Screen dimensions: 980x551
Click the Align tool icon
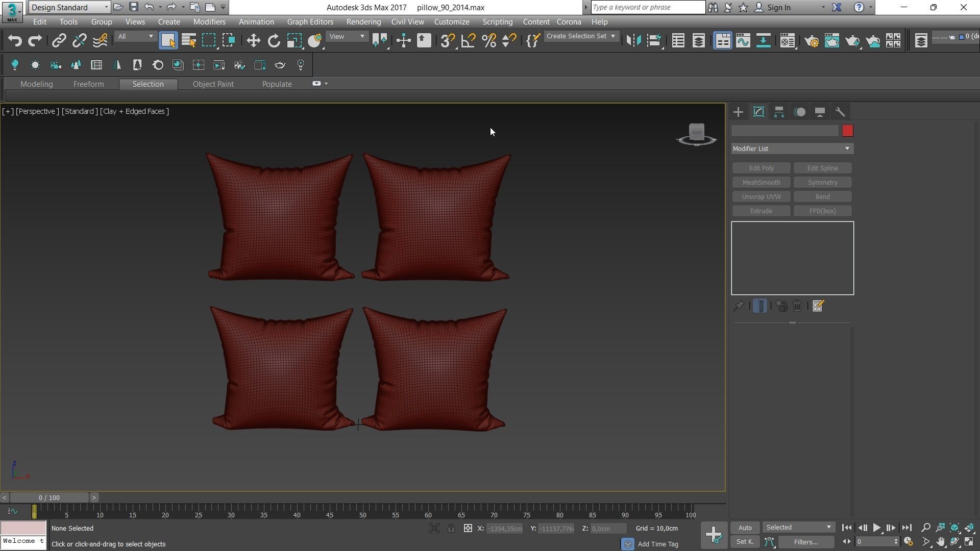point(654,41)
